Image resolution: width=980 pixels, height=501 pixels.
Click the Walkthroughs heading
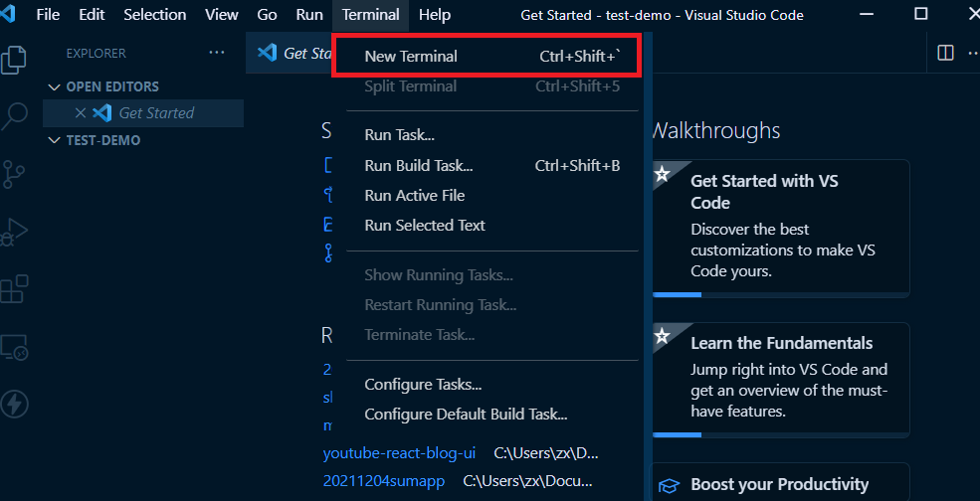click(x=715, y=130)
